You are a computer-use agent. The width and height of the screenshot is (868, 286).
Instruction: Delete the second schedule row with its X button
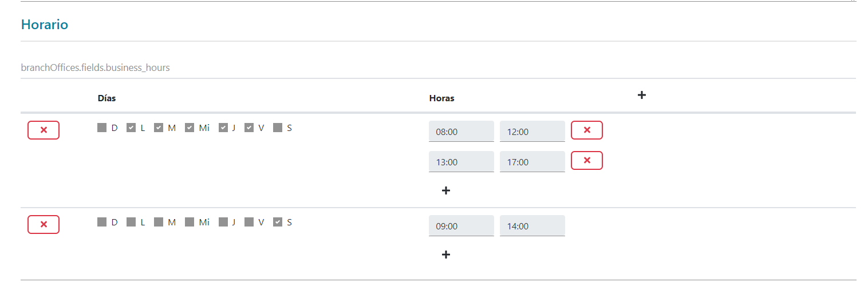pos(44,225)
